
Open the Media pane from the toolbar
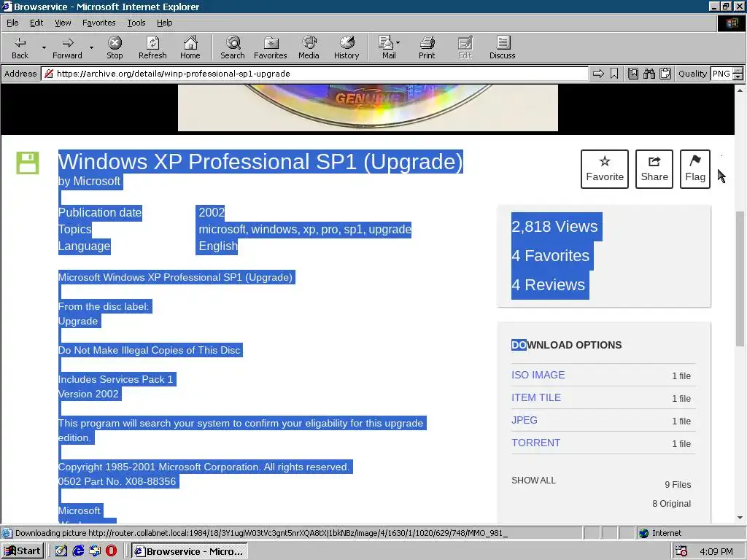click(309, 47)
